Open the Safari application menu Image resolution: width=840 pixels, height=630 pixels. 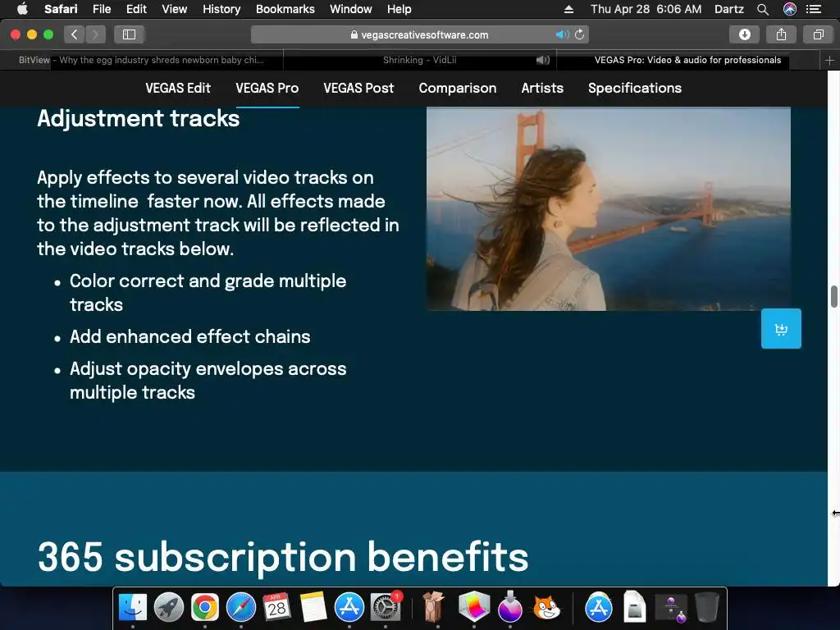(x=61, y=9)
